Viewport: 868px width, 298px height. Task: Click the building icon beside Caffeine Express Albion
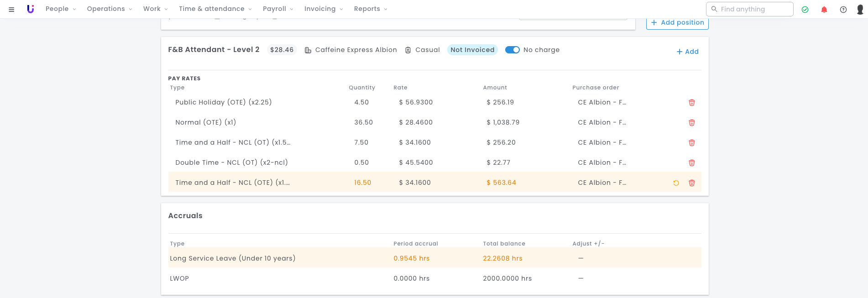pos(308,50)
